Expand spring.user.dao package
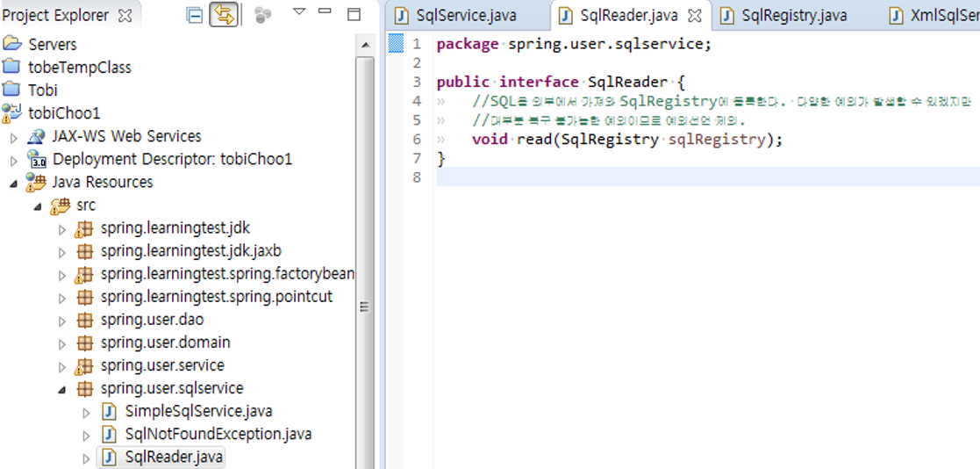Image resolution: width=980 pixels, height=469 pixels. click(x=62, y=321)
